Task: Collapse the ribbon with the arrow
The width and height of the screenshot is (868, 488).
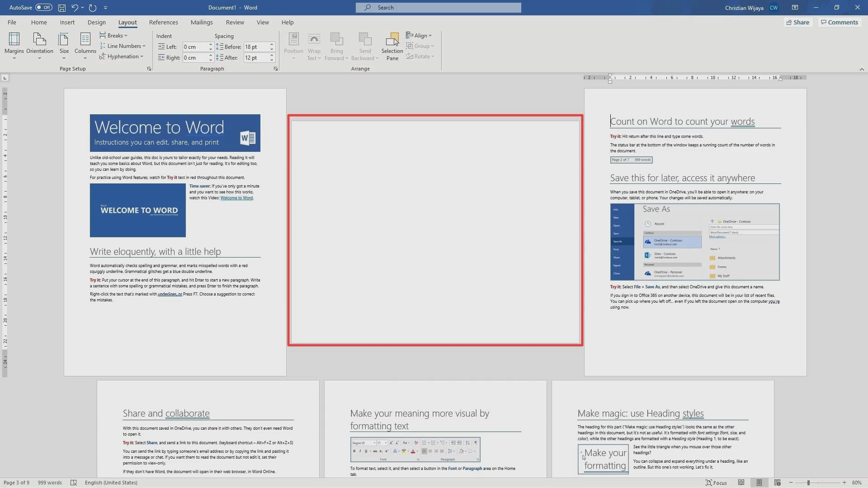Action: 862,69
